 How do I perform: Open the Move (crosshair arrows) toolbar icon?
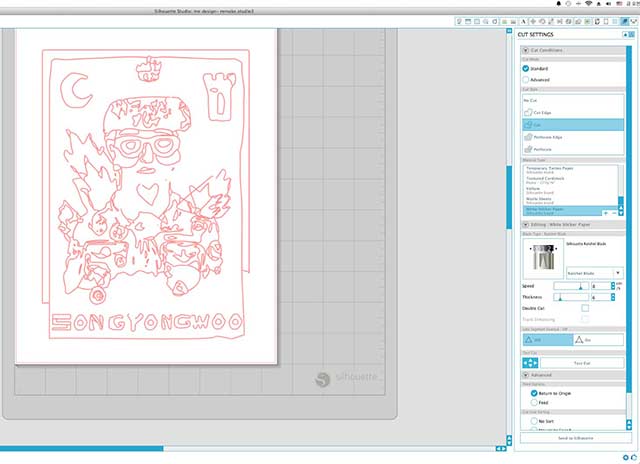[533, 21]
